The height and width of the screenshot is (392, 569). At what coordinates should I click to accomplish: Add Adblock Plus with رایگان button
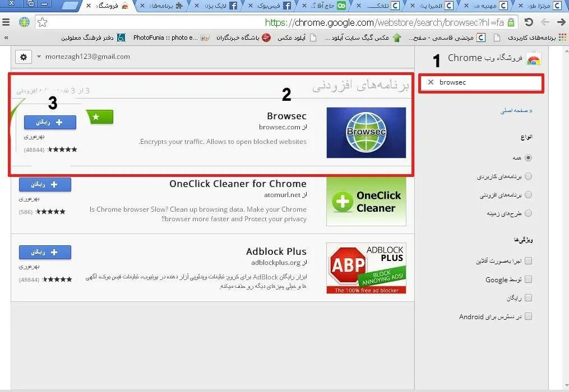coord(45,252)
